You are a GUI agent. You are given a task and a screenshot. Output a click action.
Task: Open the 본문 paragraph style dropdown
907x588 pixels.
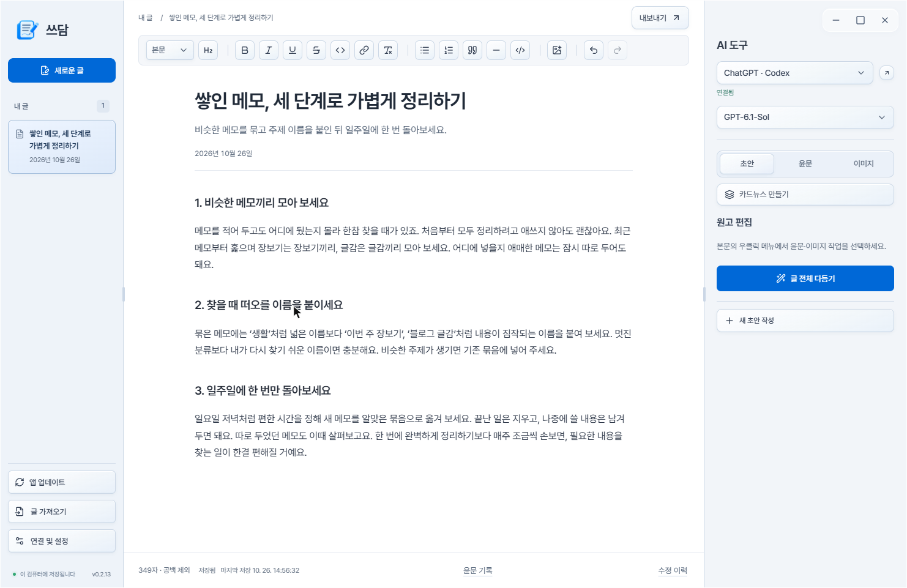[x=170, y=50]
